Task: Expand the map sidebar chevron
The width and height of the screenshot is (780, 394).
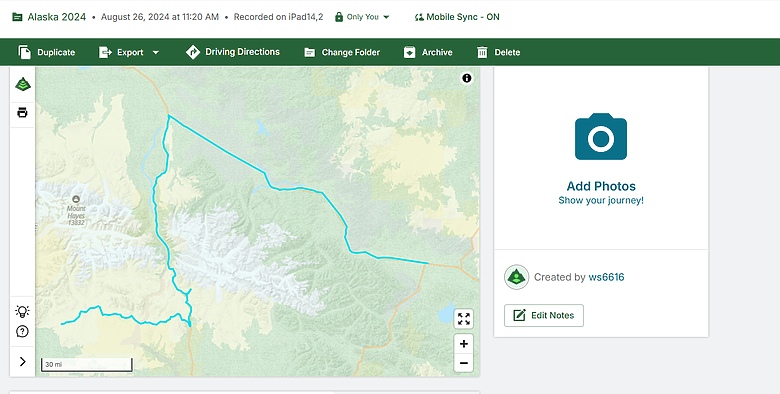Action: coord(22,362)
